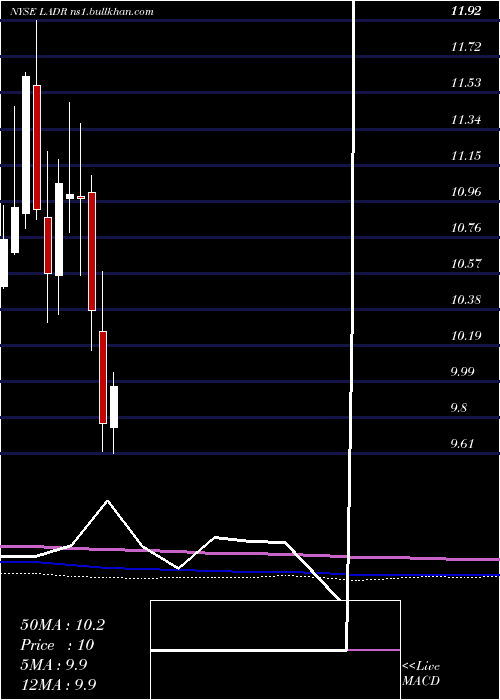Click the 11.53 price axis label
This screenshot has height=700, width=500.
coord(466,83)
